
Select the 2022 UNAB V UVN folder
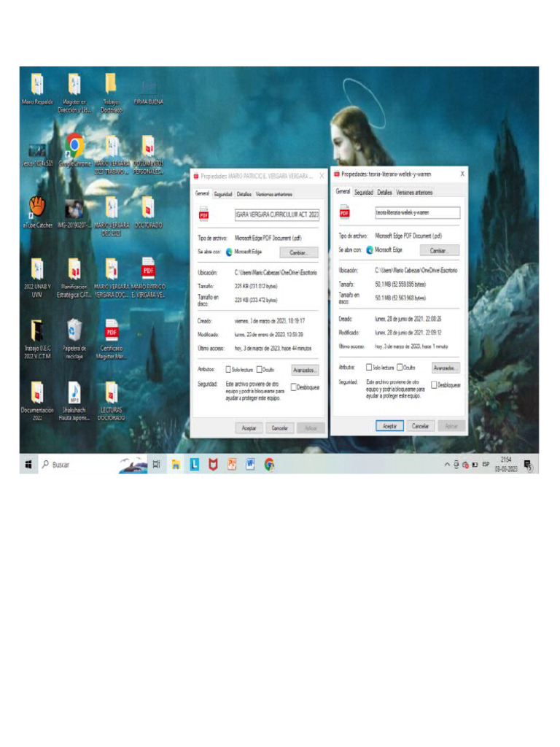point(37,278)
